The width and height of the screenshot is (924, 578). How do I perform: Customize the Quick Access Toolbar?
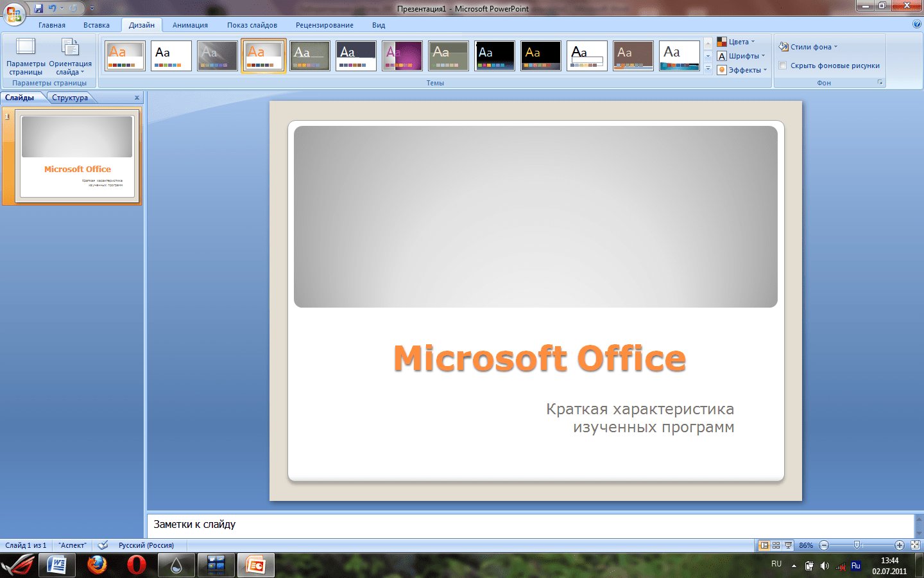point(92,8)
